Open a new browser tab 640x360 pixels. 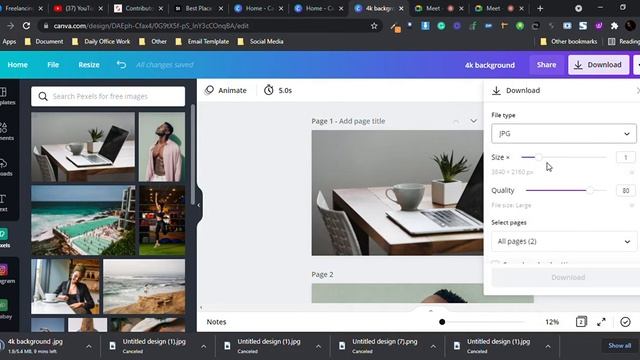coord(540,8)
